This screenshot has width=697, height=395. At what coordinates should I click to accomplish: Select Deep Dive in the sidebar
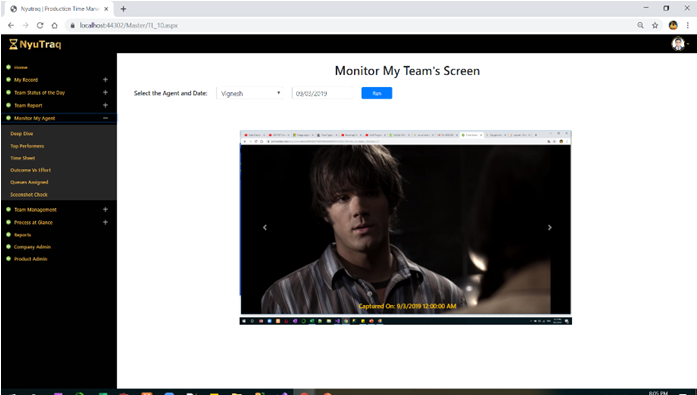point(22,134)
